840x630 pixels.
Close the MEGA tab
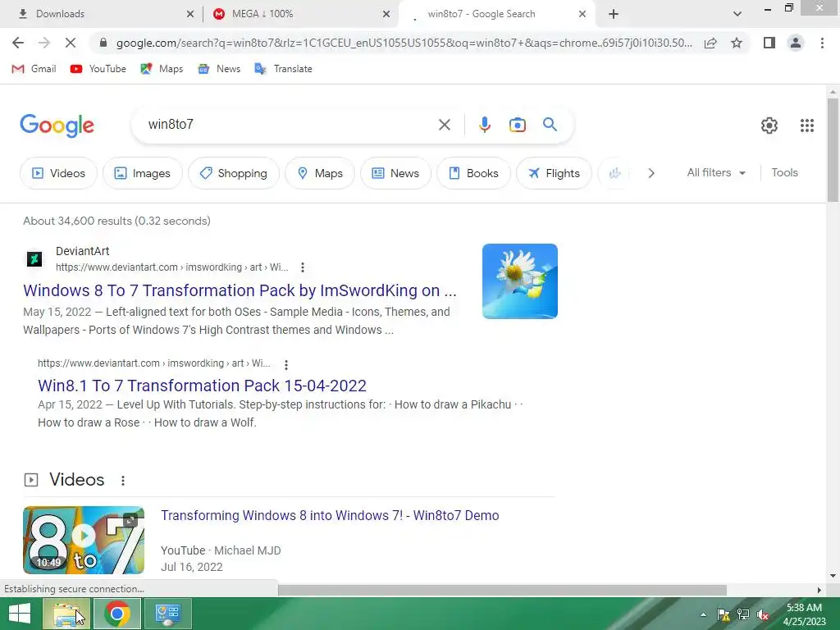(x=386, y=14)
